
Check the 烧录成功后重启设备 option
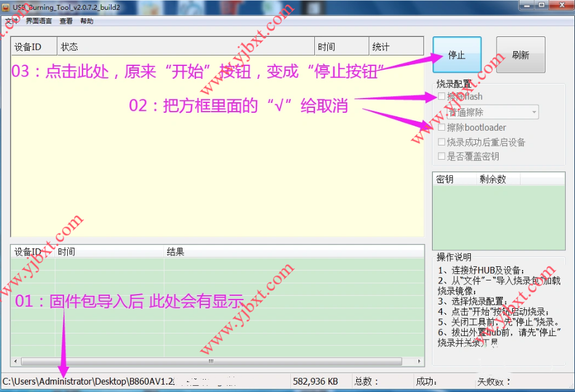point(441,142)
